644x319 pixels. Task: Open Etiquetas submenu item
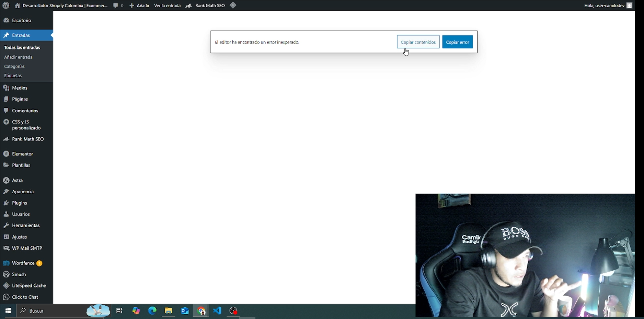[13, 76]
